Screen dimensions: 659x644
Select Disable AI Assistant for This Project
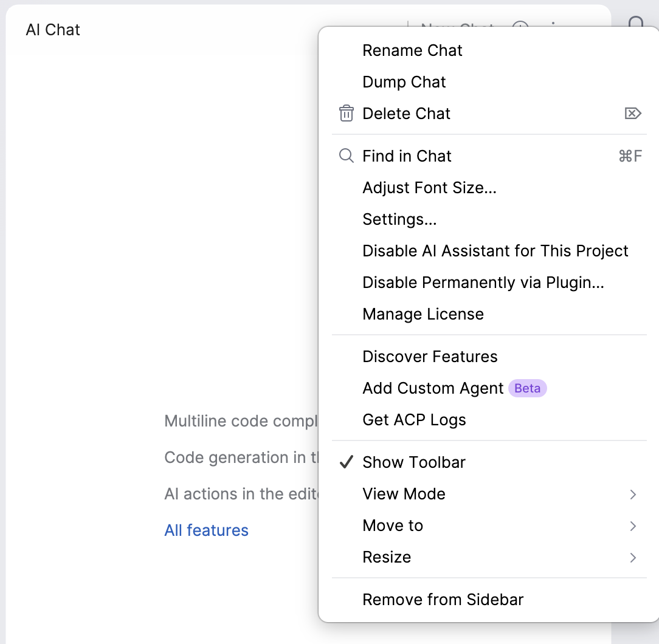click(x=489, y=251)
